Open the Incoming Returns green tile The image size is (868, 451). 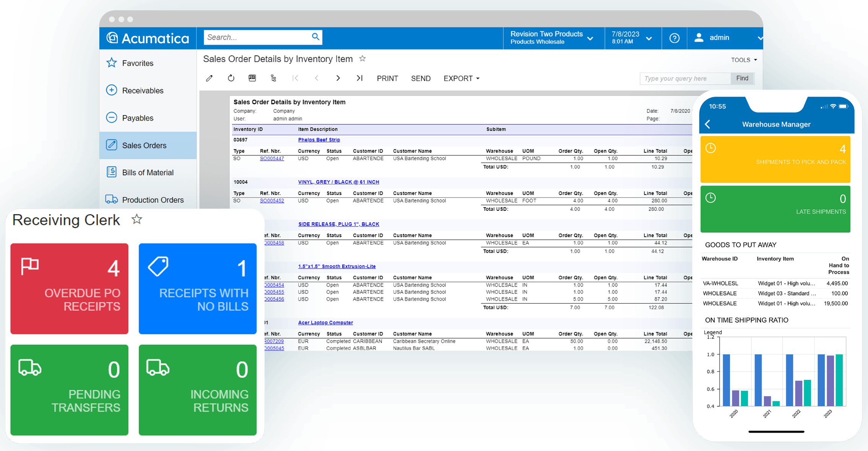[x=197, y=390]
